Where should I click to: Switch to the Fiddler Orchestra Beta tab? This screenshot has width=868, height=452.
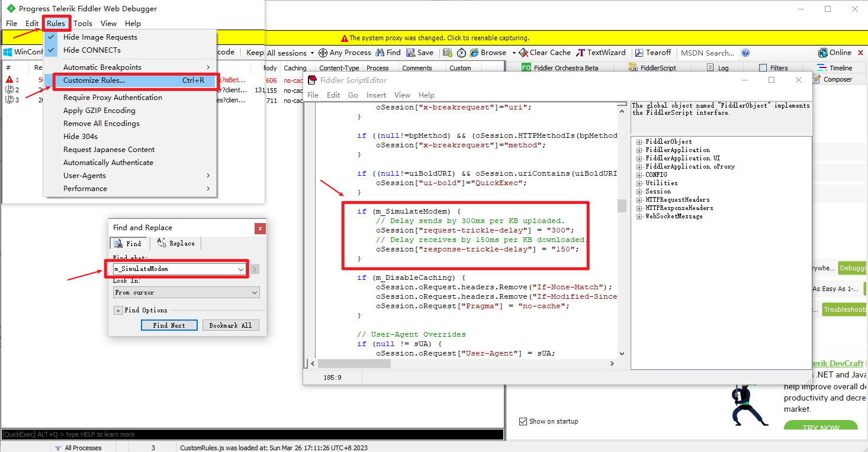click(x=560, y=68)
